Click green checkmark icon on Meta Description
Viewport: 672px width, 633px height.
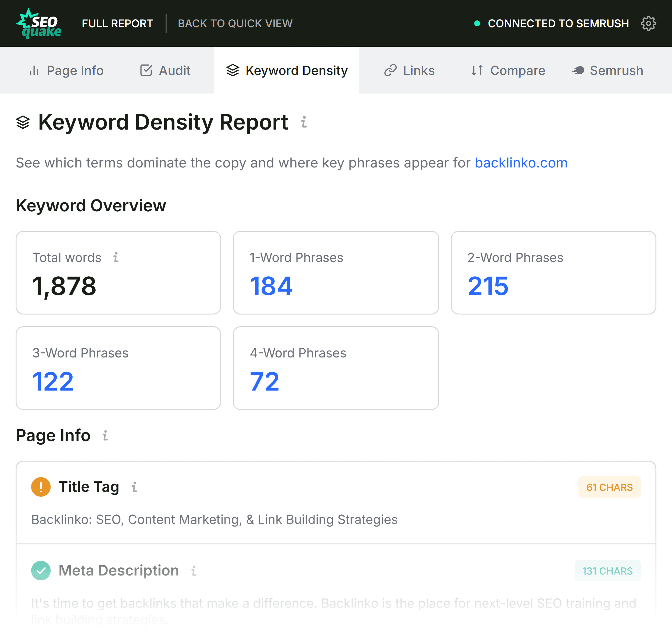coord(41,570)
